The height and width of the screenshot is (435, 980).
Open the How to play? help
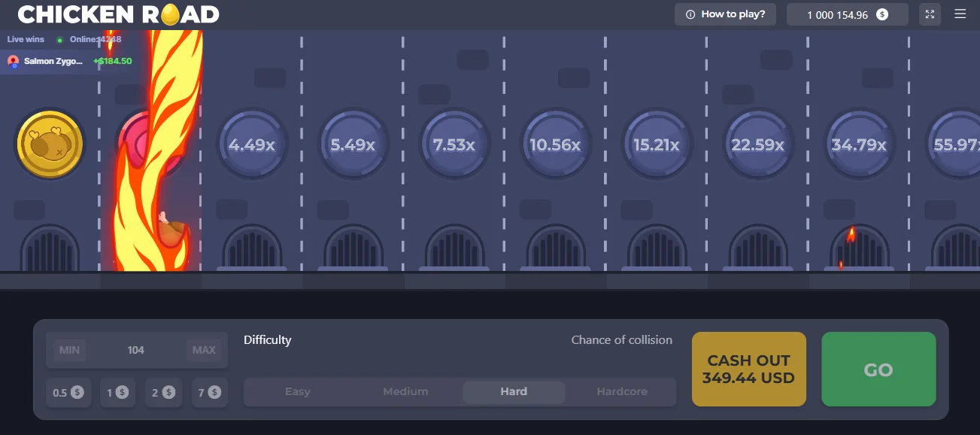[725, 14]
